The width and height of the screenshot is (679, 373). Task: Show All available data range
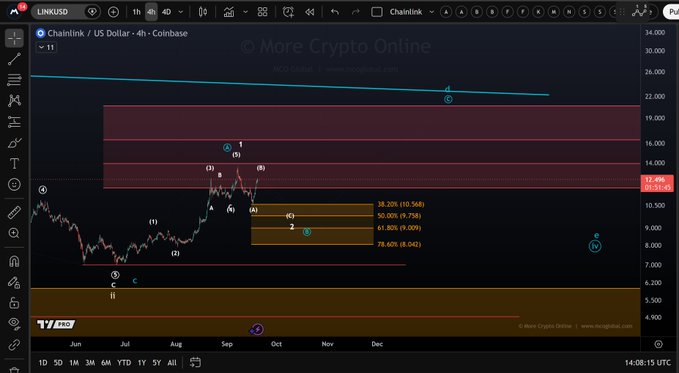point(172,363)
